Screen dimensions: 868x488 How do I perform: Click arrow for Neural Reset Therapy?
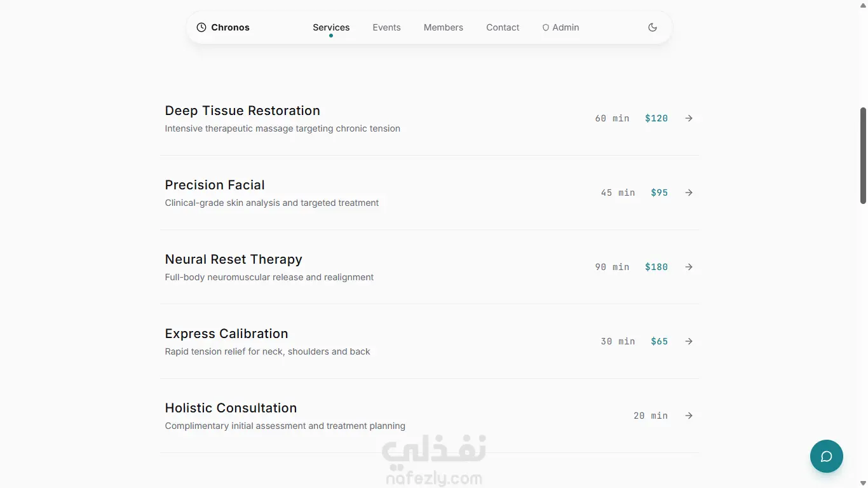pyautogui.click(x=689, y=267)
